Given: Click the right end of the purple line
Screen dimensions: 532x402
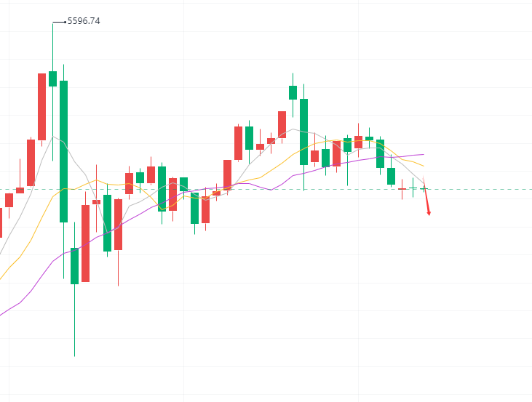Looking at the screenshot, I should coord(422,154).
